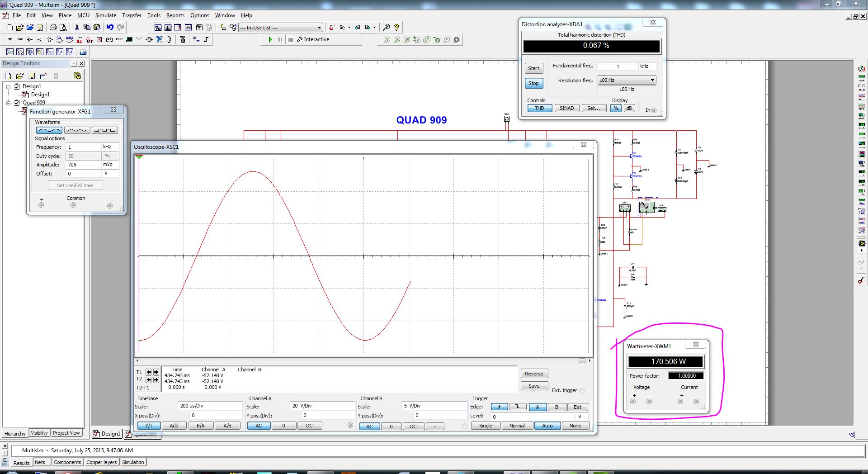Click the oscilloscope Timebase Scale field
Image resolution: width=868 pixels, height=474 pixels.
(210, 406)
